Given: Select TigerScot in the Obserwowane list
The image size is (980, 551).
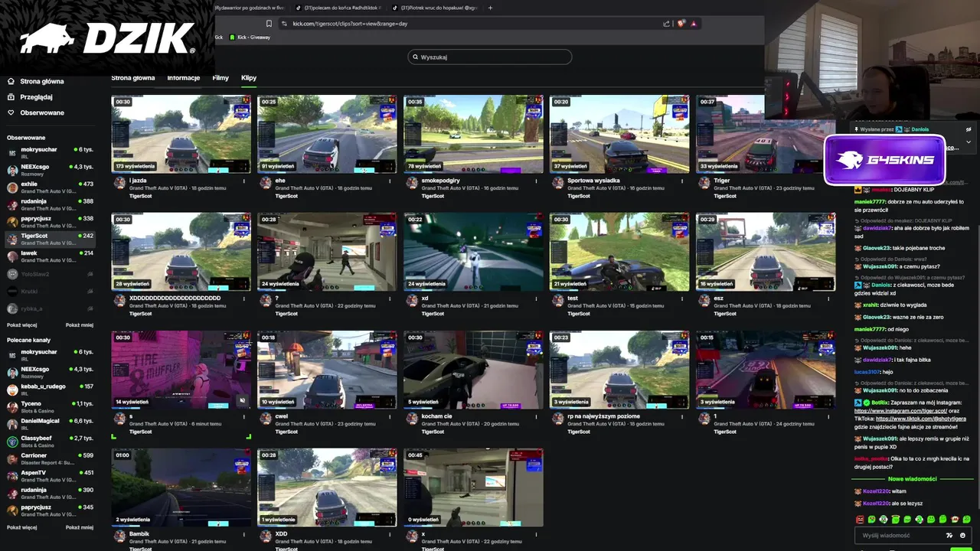Looking at the screenshot, I should [x=50, y=239].
